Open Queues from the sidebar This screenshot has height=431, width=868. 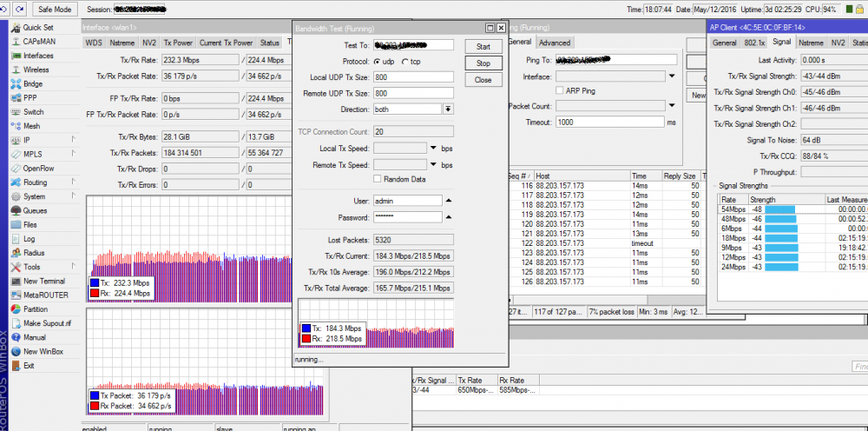tap(35, 210)
